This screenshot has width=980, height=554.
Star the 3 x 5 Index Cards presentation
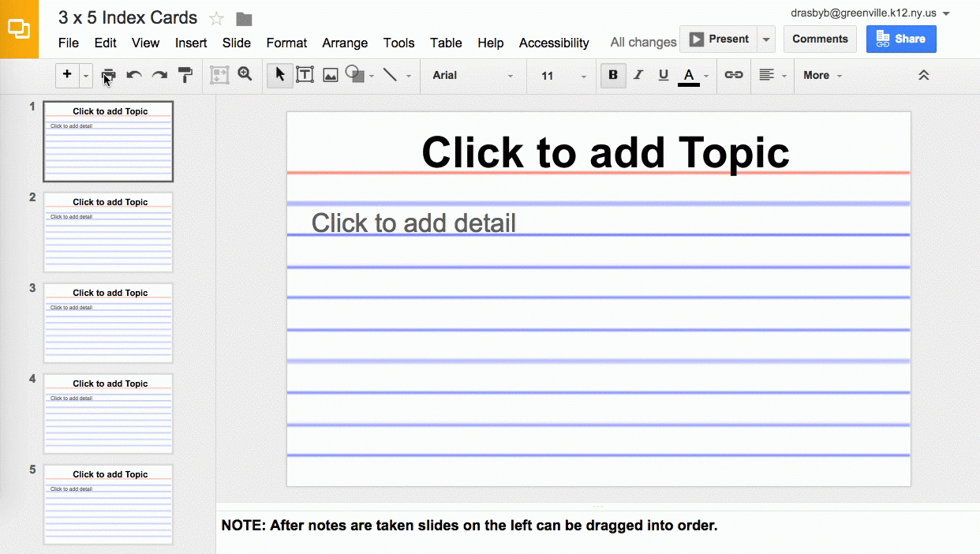tap(216, 19)
